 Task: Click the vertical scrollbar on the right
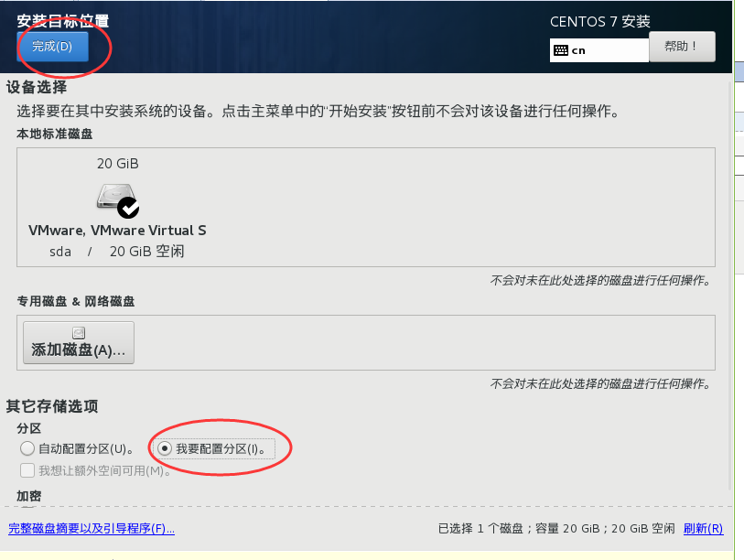tap(730, 285)
